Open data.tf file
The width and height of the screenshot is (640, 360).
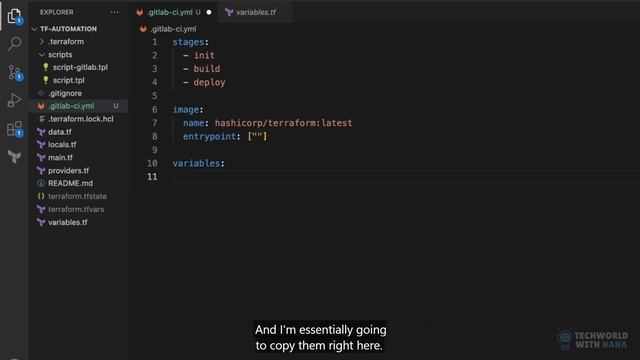[60, 132]
